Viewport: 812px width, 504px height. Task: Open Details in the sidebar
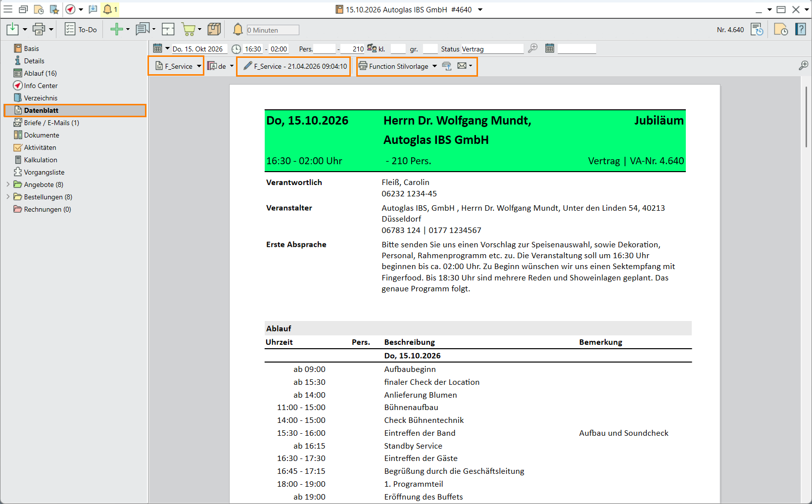pos(34,61)
